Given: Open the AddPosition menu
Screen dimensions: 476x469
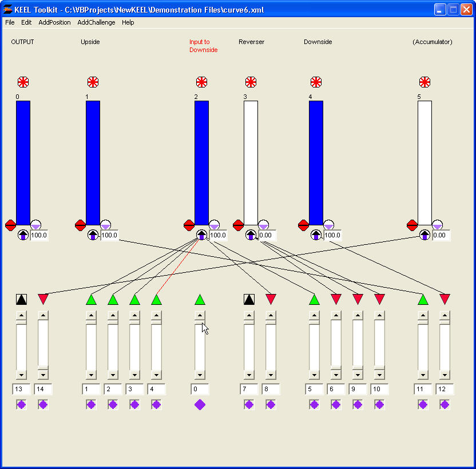Looking at the screenshot, I should 54,22.
